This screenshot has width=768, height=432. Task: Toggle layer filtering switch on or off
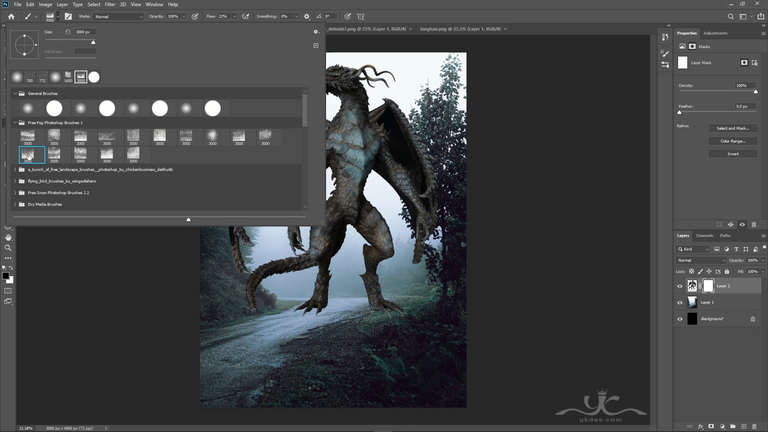[764, 248]
